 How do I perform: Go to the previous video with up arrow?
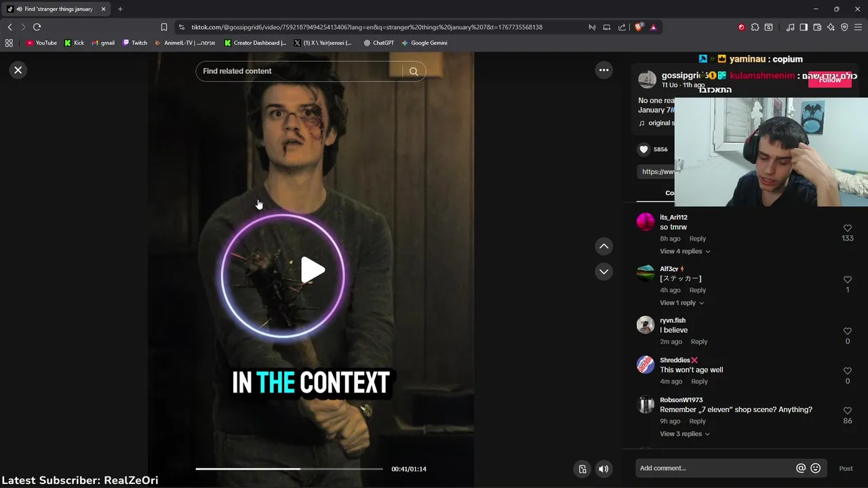[x=604, y=246]
